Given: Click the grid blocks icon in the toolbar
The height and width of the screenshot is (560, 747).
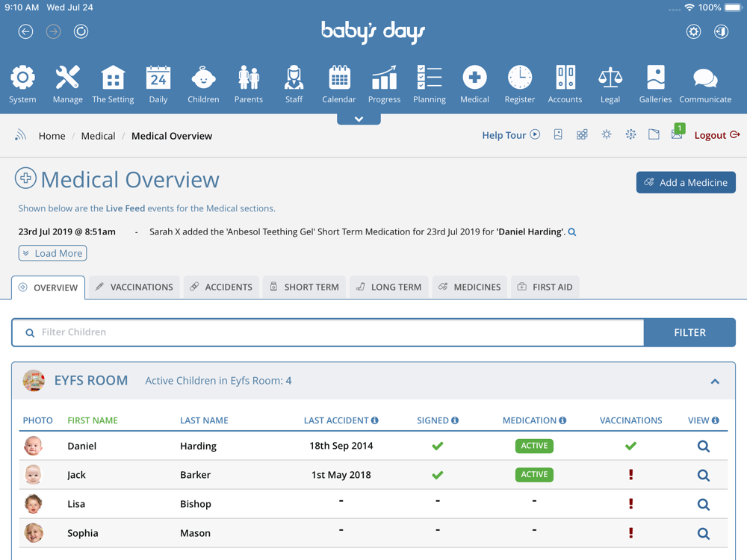Looking at the screenshot, I should [x=582, y=134].
